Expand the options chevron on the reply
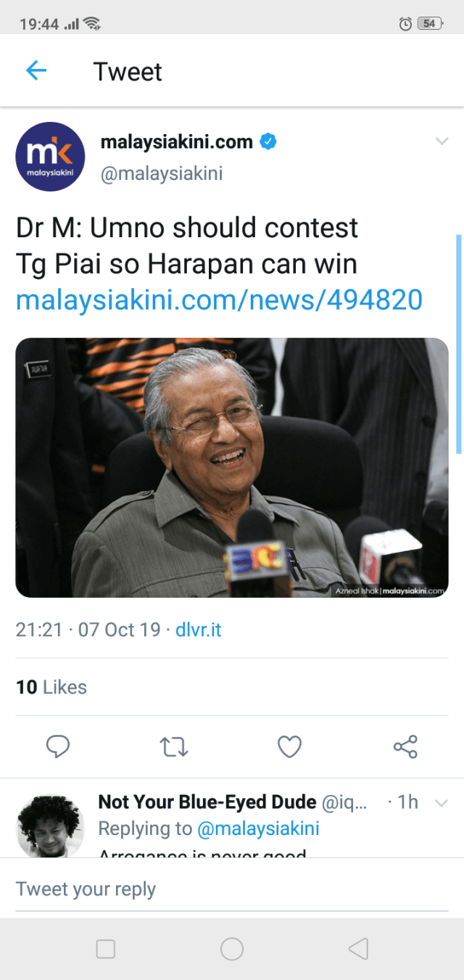This screenshot has width=464, height=980. (x=441, y=802)
